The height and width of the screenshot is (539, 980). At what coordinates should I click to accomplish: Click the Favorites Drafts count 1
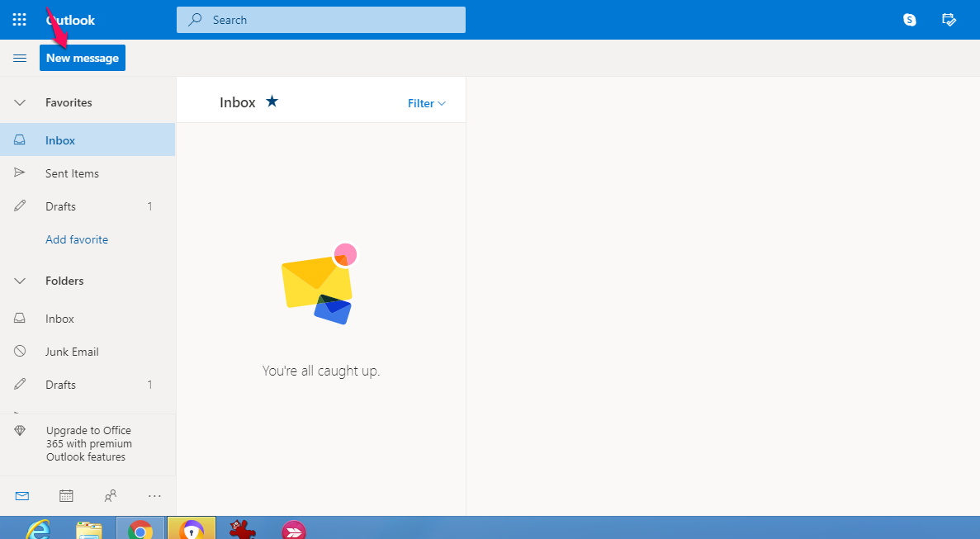tap(149, 206)
